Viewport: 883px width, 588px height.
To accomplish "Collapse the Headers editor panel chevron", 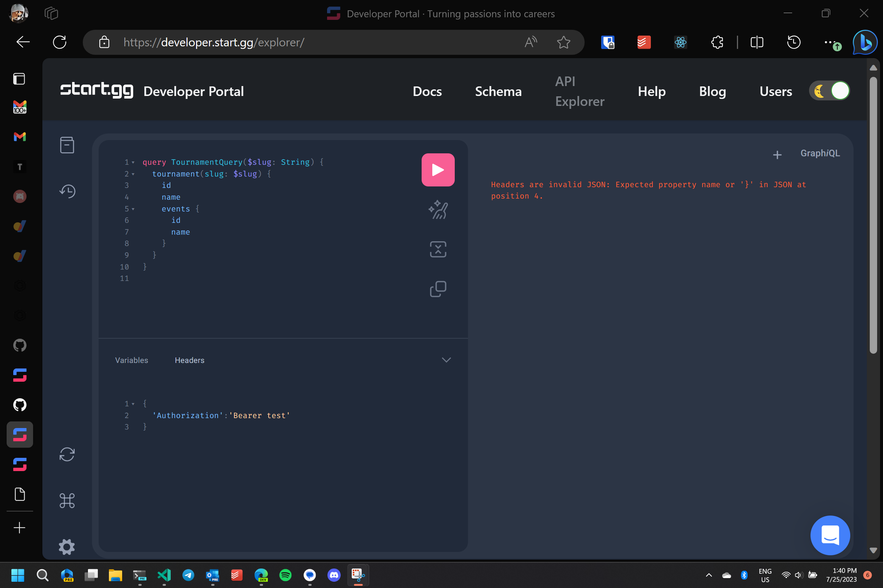I will [446, 360].
